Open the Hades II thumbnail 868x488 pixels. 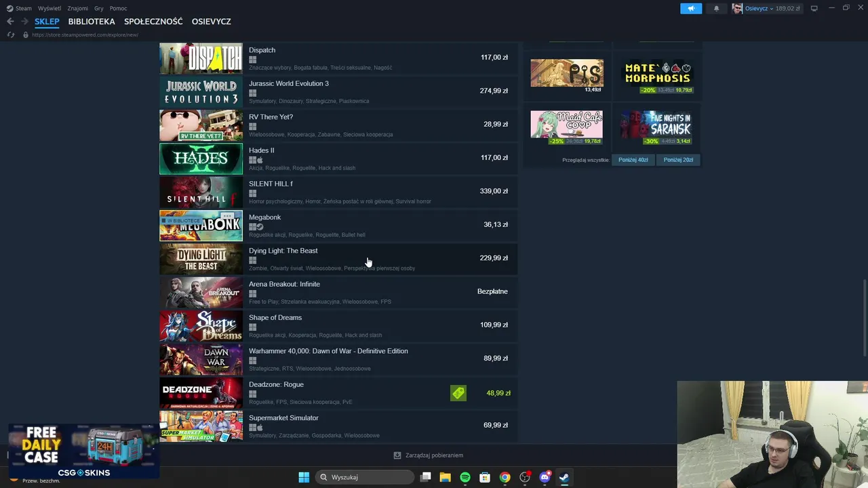(x=201, y=159)
